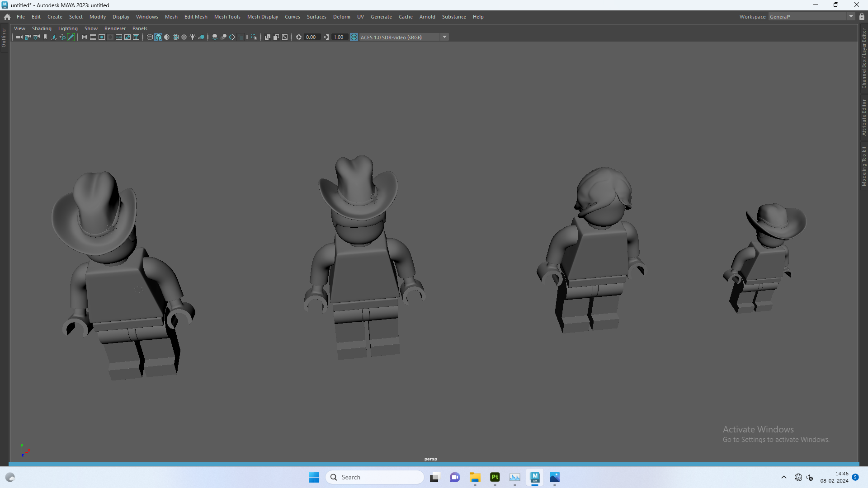Toggle the gate mask icon
The width and height of the screenshot is (868, 488).
click(x=110, y=37)
